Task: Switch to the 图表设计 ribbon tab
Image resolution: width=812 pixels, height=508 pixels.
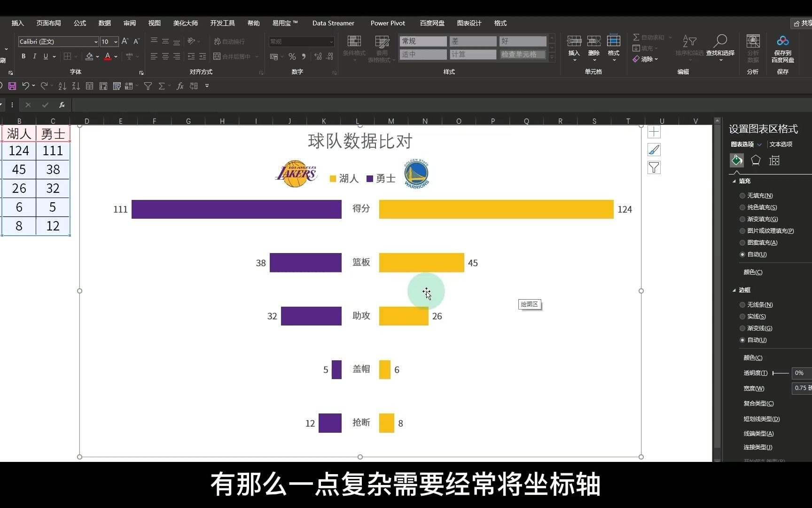Action: 469,23
